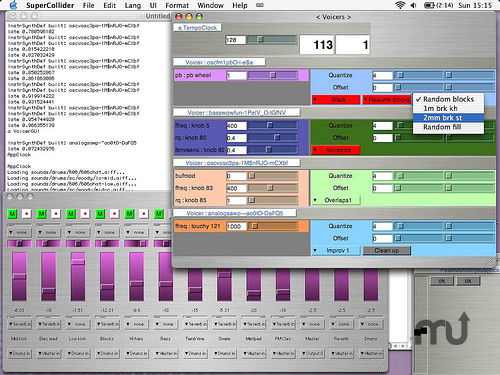The width and height of the screenshot is (500, 375).
Task: Toggle the red record dot for Mid kick
Action: pos(27,214)
